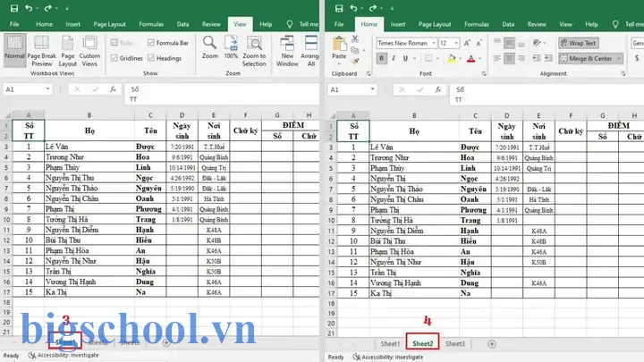This screenshot has height=362, width=644.
Task: Click the formula bar input in the left window
Action: pyautogui.click(x=222, y=94)
